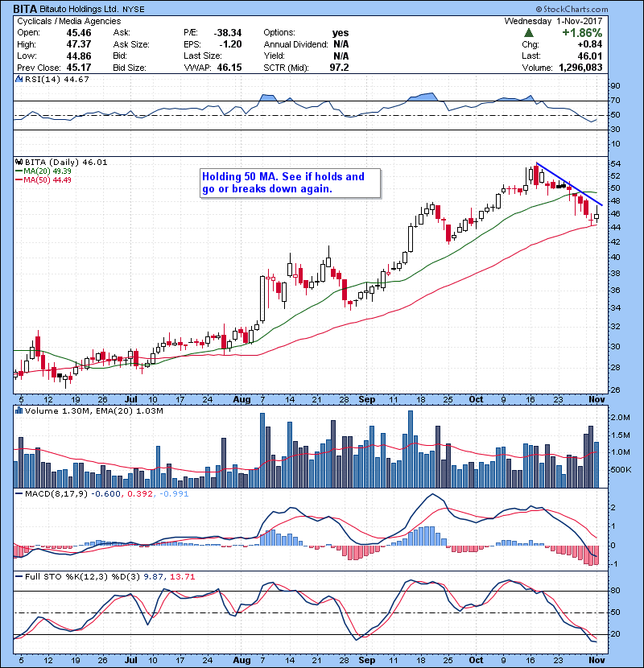Click the Volume 1.30M, EMA(20) 1.03M label

point(93,410)
